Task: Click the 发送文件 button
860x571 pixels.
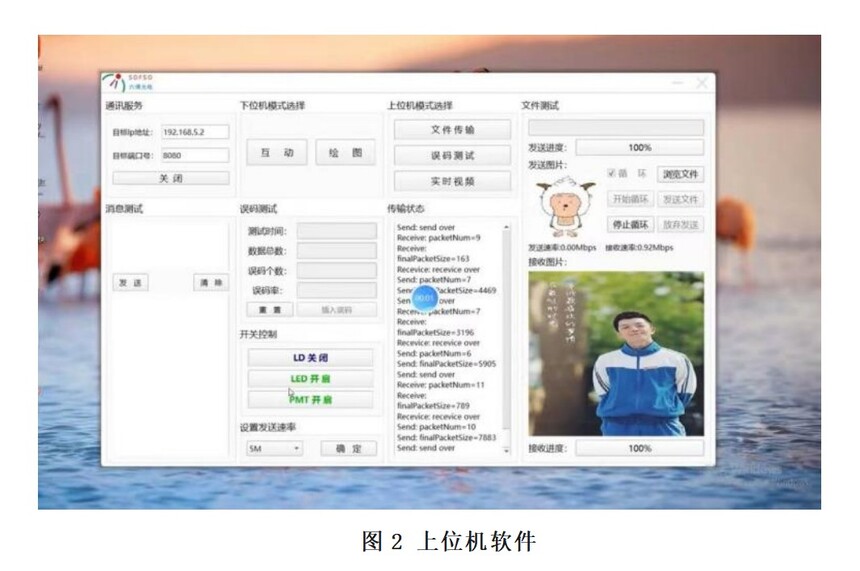Action: point(680,199)
